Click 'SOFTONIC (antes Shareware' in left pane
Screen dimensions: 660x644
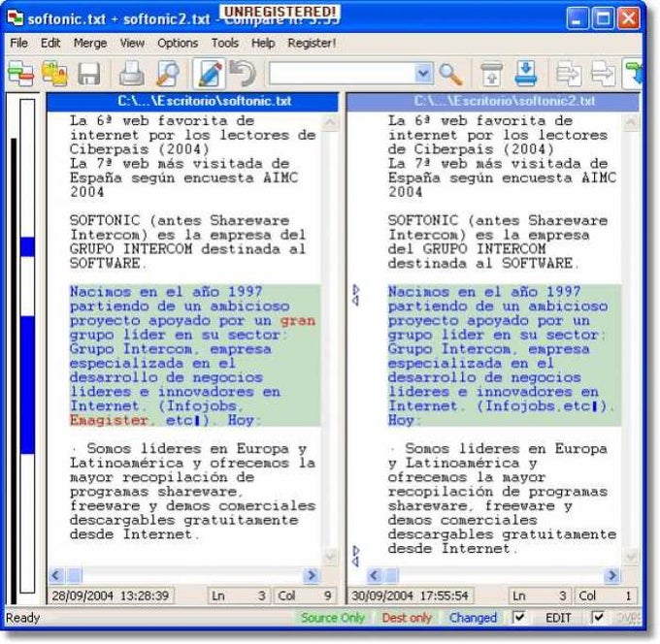(x=180, y=220)
